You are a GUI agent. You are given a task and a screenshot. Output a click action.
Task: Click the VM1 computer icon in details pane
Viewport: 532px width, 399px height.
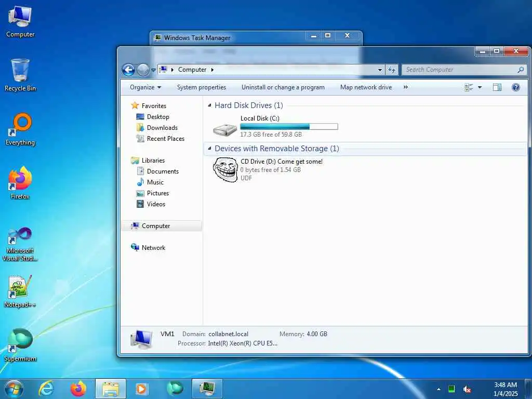tap(141, 339)
